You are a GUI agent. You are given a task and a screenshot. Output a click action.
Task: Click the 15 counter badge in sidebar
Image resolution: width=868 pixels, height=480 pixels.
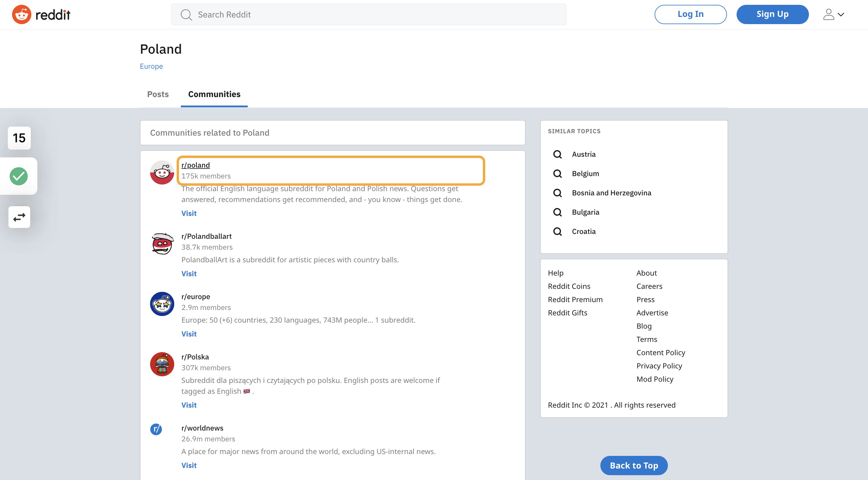click(x=19, y=138)
